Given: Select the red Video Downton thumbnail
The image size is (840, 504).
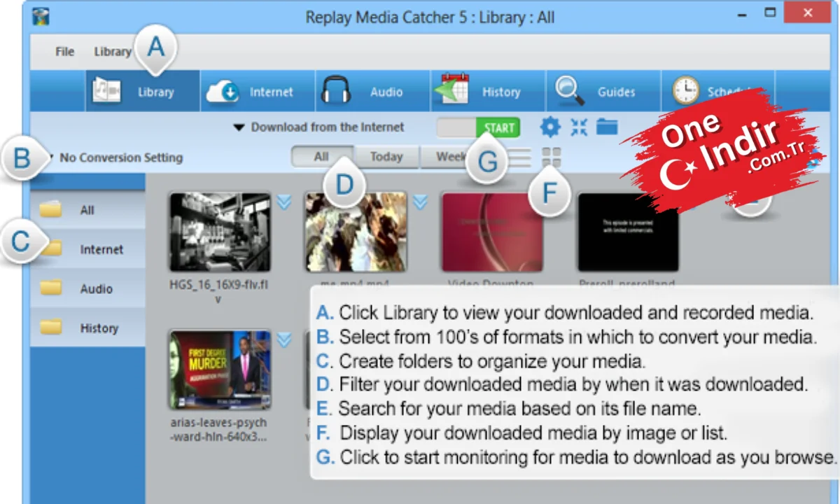Looking at the screenshot, I should [492, 232].
